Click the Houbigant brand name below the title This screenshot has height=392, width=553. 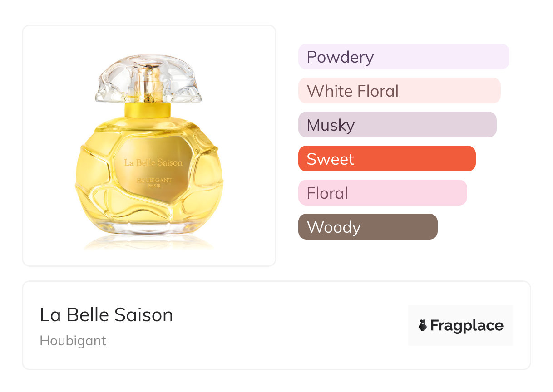pos(73,341)
